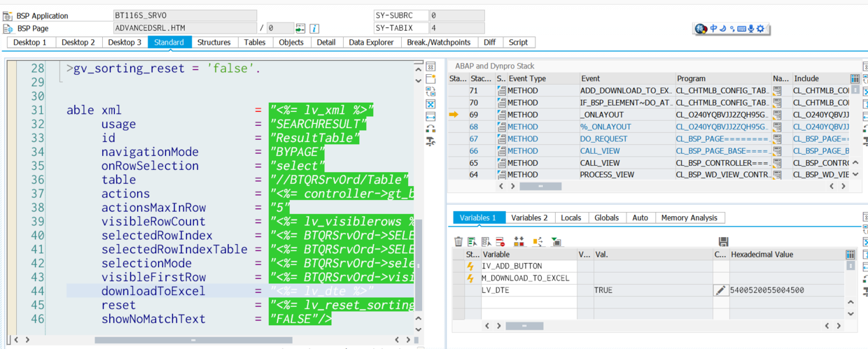Click the ADD_DOWNLOAD_TO_EX.. event in row 71
The image size is (868, 349).
(626, 91)
